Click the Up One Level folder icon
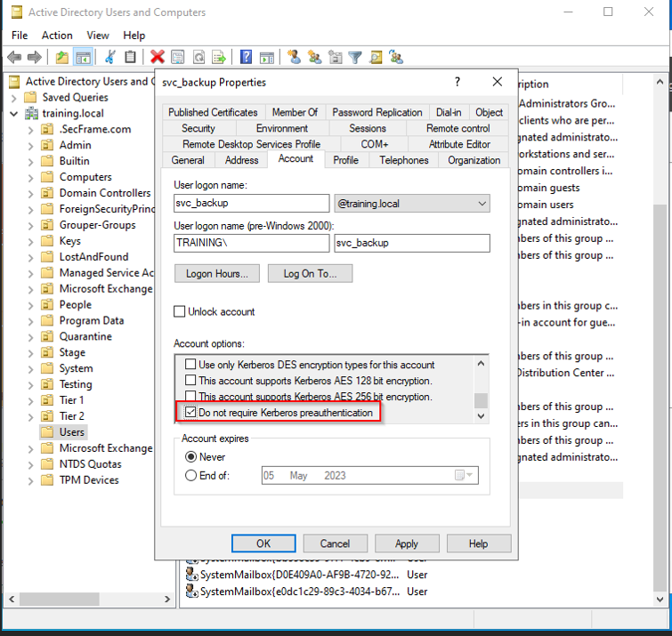 (x=61, y=57)
